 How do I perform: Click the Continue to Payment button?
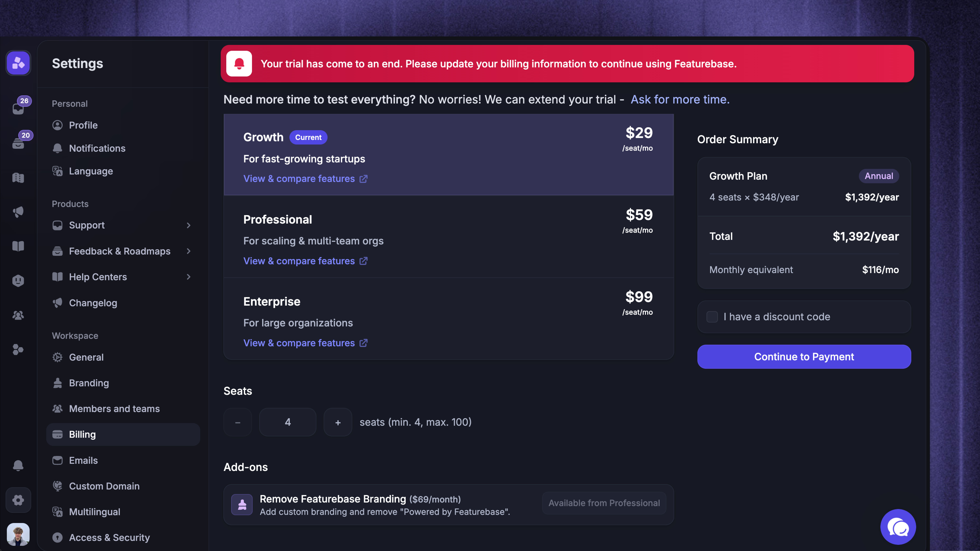coord(804,357)
